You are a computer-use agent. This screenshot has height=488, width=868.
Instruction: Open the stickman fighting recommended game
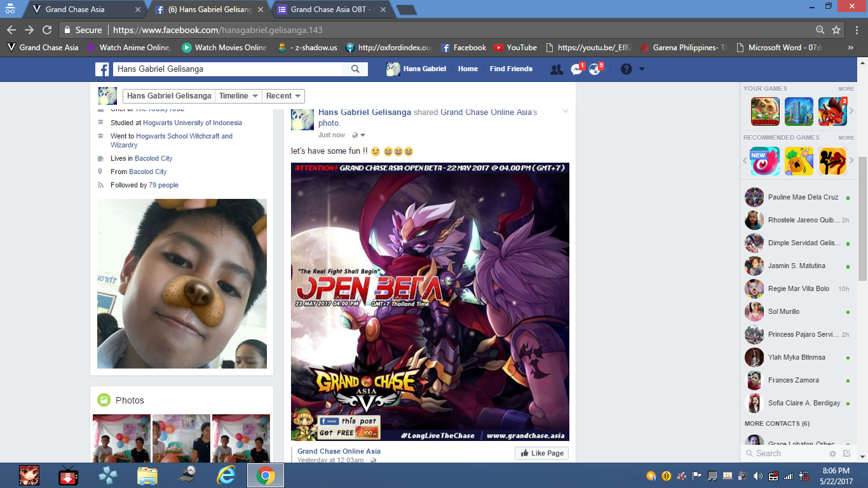tap(832, 161)
